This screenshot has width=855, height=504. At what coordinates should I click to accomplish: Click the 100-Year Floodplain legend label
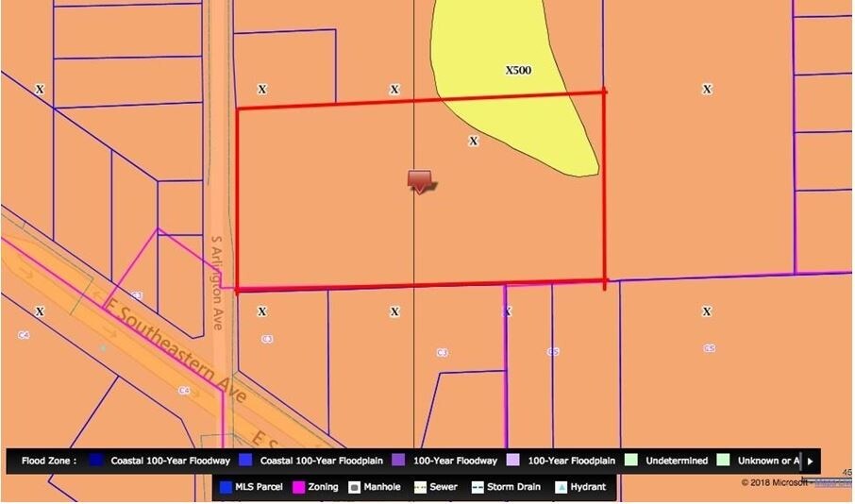(x=571, y=461)
